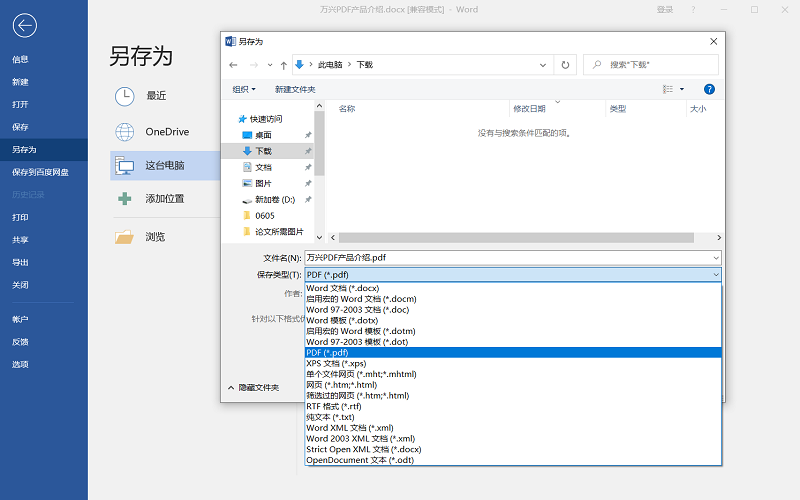Choose RTF format (*.rtf)

click(513, 406)
